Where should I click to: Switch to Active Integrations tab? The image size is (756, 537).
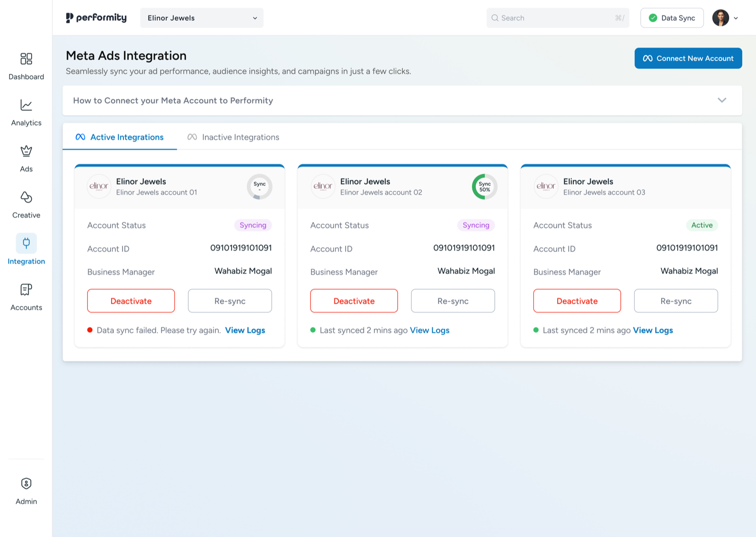click(120, 137)
